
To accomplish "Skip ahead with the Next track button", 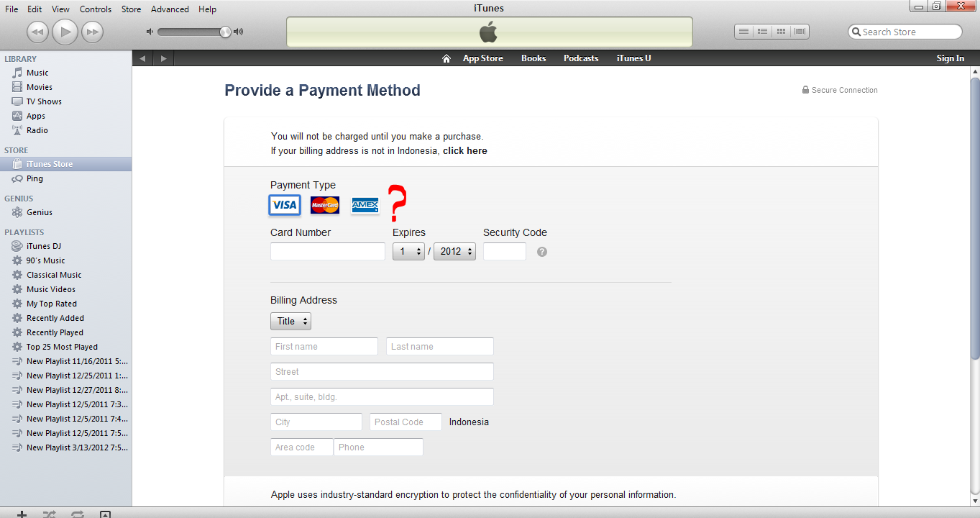I will pos(92,32).
